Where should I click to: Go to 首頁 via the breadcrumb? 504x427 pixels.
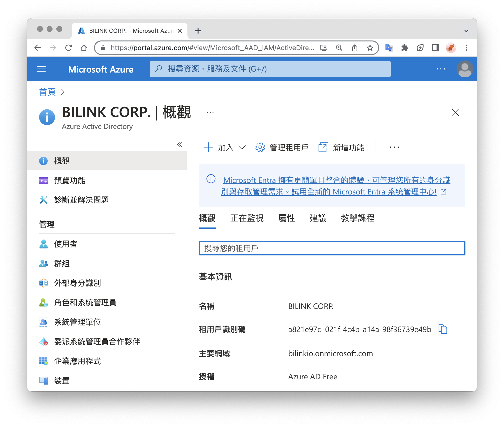tap(47, 92)
